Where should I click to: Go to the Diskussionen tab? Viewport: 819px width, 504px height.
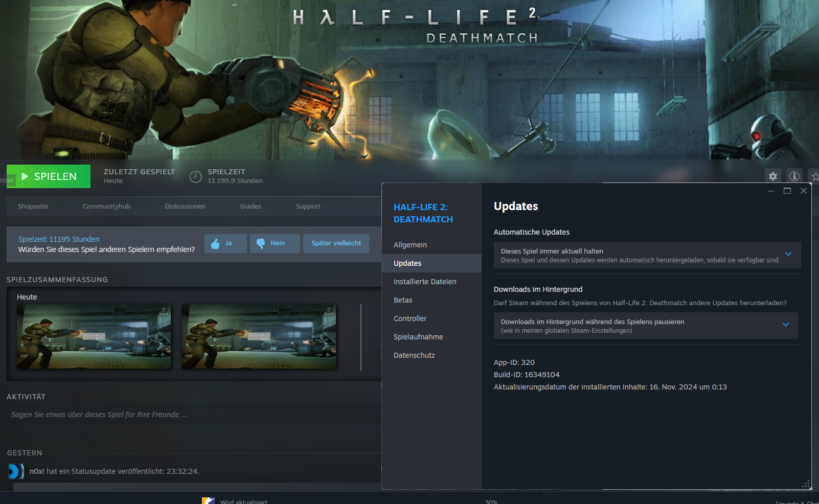coord(185,207)
